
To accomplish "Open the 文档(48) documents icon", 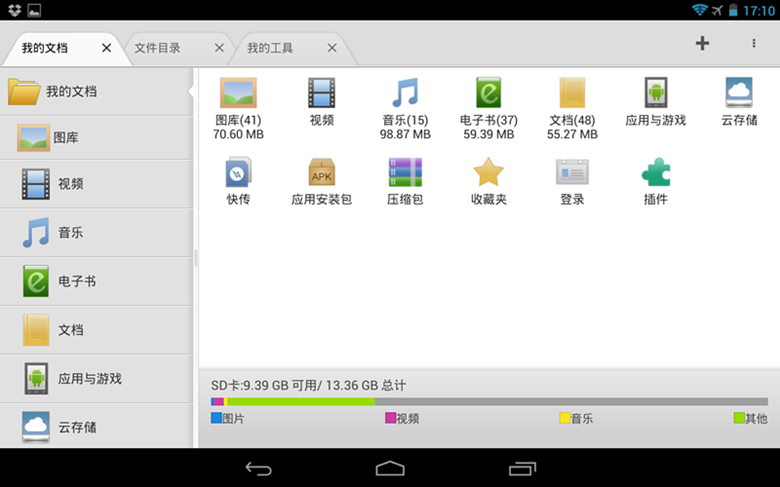I will 572,94.
